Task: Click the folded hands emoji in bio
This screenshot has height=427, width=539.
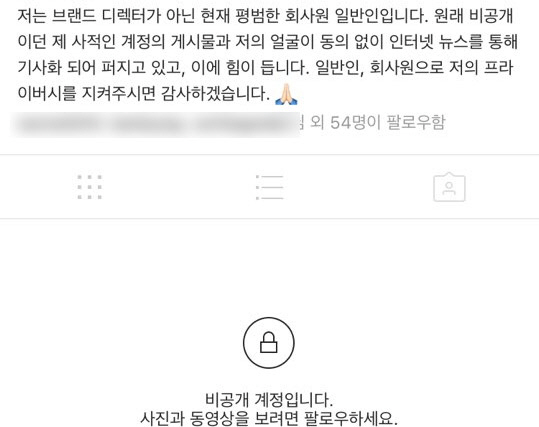Action: point(286,94)
